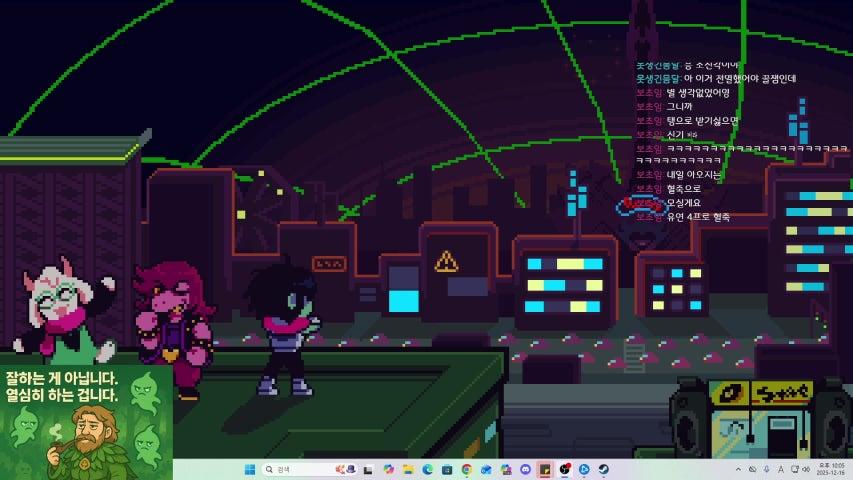The width and height of the screenshot is (853, 480).
Task: Switch the IME input language indicator
Action: [x=780, y=469]
